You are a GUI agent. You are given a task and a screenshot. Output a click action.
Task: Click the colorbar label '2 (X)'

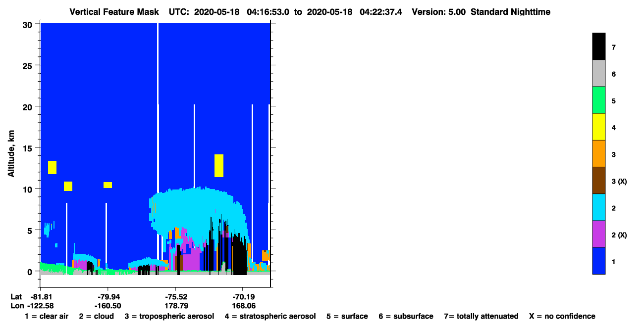point(619,235)
